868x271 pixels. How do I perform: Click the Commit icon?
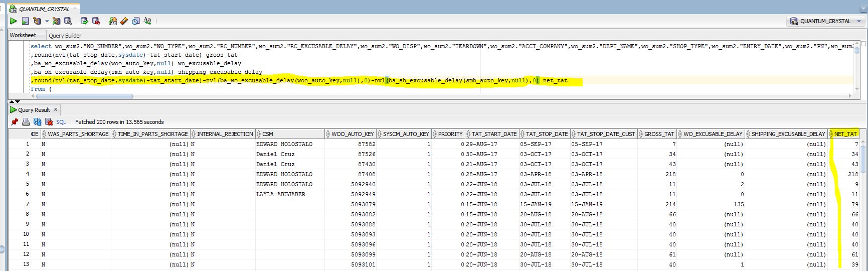(84, 21)
